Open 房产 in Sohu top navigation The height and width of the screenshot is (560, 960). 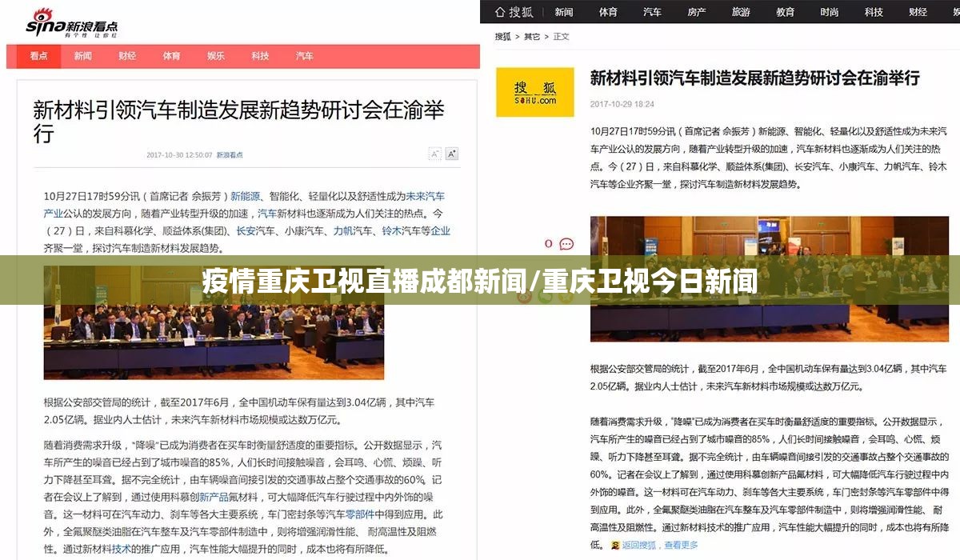tap(697, 12)
